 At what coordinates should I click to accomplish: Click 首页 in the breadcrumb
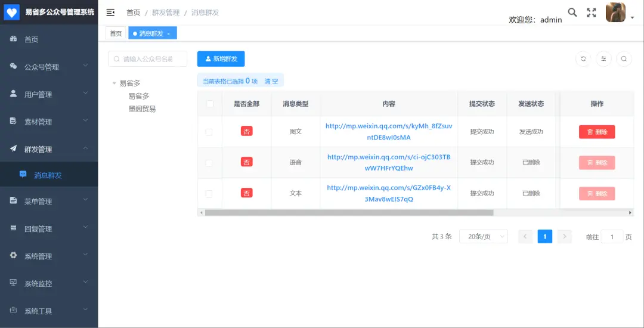(134, 13)
